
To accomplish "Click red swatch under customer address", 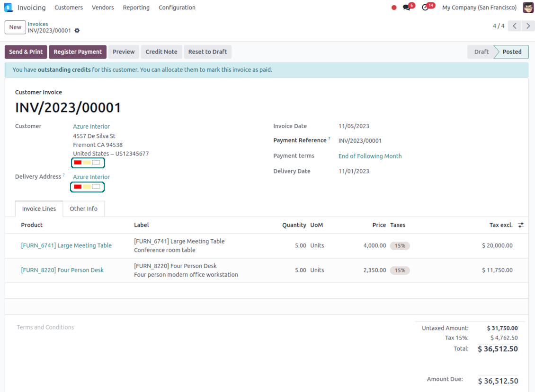I will point(78,163).
